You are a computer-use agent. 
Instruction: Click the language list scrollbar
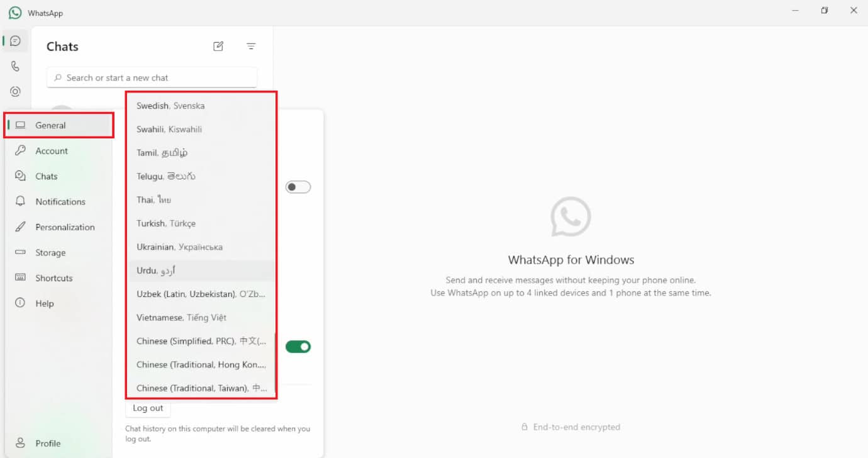(x=275, y=362)
